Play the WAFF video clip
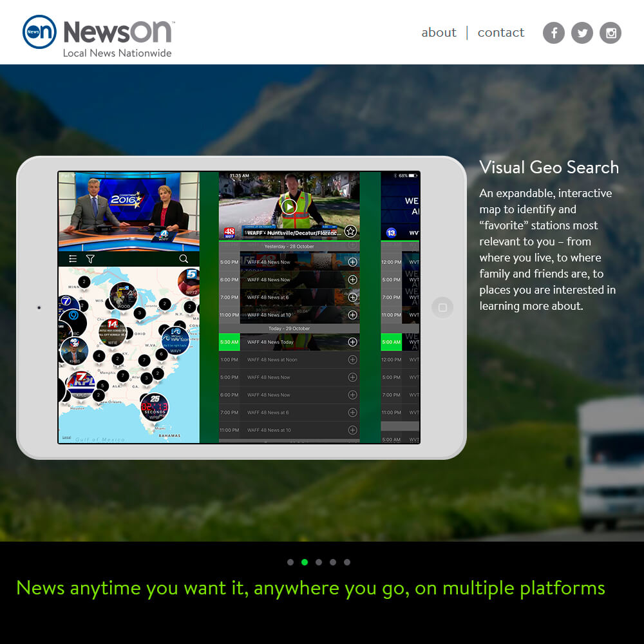The width and height of the screenshot is (644, 644). 289,207
